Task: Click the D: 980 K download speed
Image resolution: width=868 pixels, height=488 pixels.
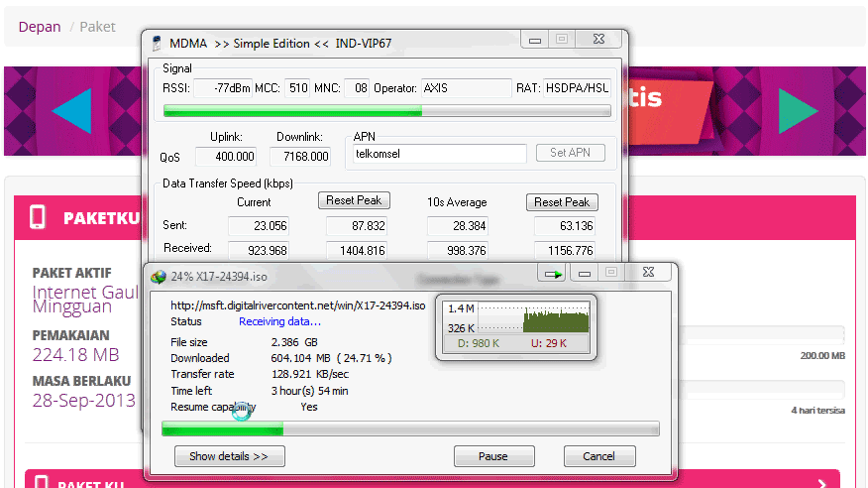Action: [479, 343]
